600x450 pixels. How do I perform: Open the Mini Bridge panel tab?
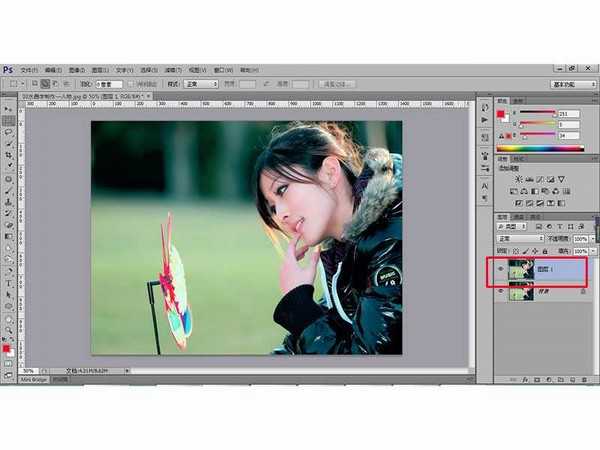pos(34,381)
